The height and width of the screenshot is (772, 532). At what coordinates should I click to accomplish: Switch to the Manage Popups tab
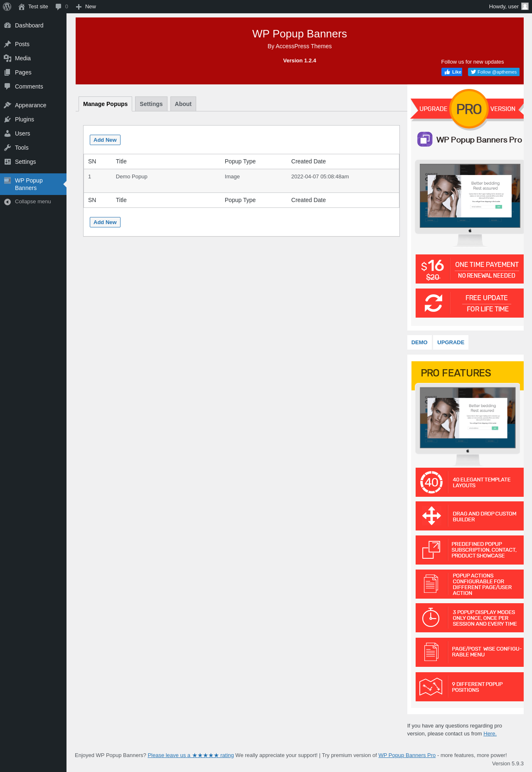point(106,104)
